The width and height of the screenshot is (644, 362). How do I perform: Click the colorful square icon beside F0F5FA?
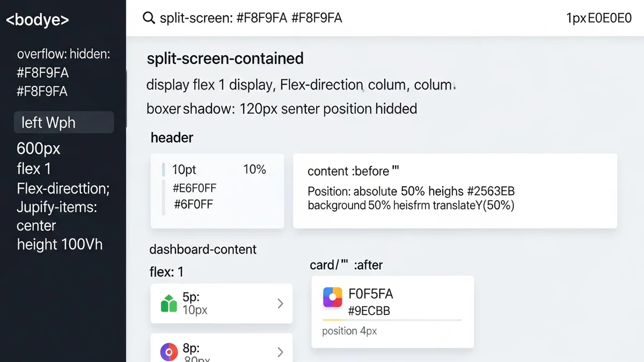pos(333,297)
